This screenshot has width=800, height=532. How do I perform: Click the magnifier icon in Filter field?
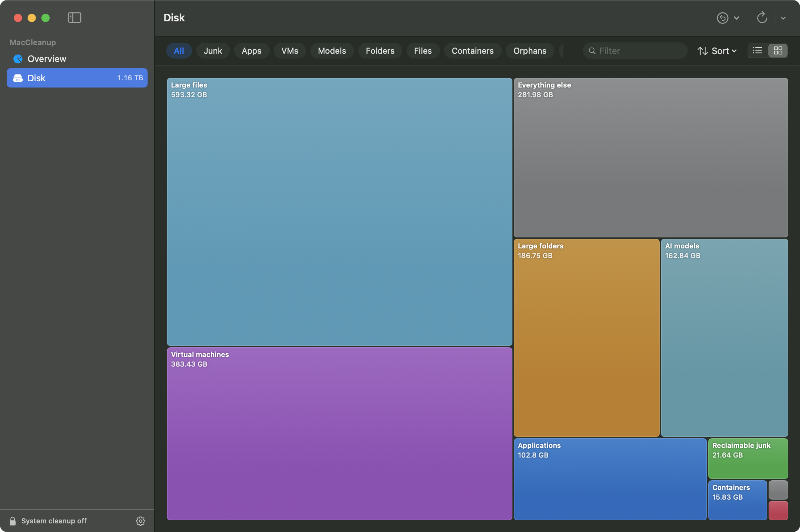point(592,51)
